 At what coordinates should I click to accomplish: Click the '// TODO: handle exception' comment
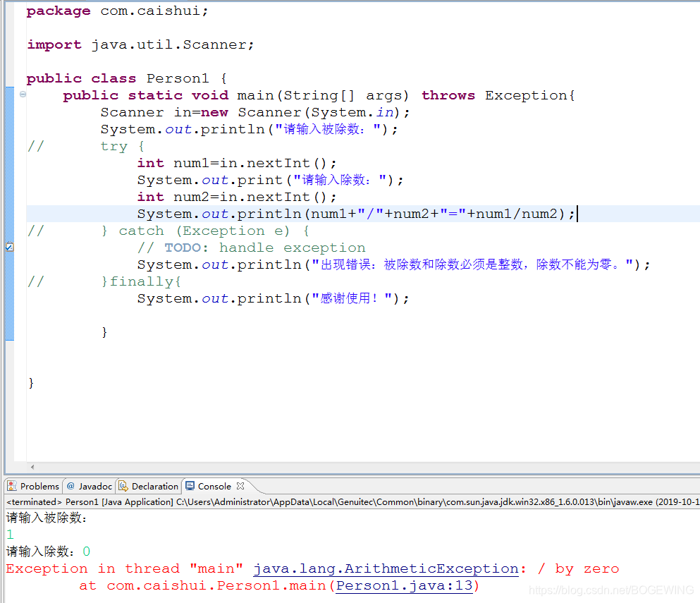pos(252,248)
